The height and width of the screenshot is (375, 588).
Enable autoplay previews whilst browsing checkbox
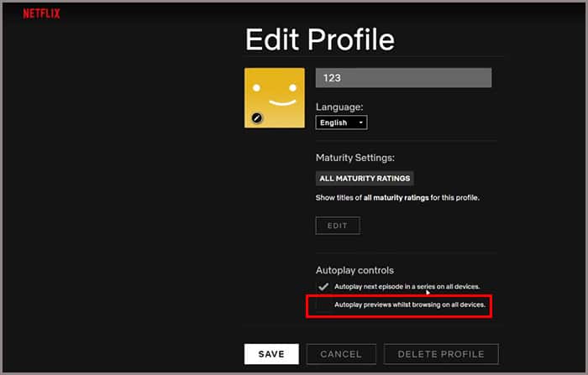323,305
